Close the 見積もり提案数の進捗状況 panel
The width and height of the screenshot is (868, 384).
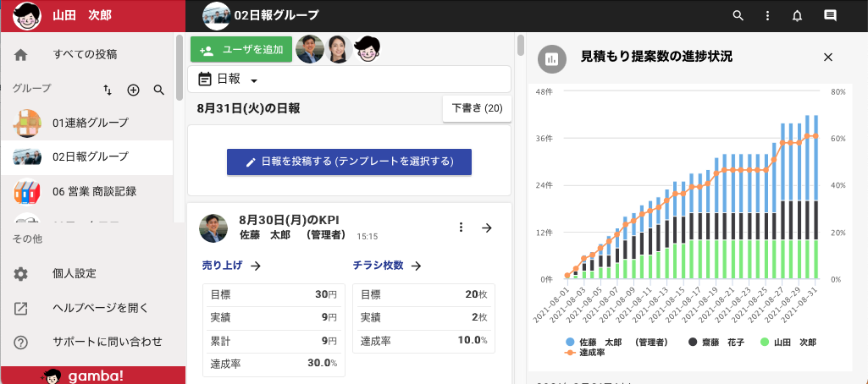pyautogui.click(x=828, y=57)
